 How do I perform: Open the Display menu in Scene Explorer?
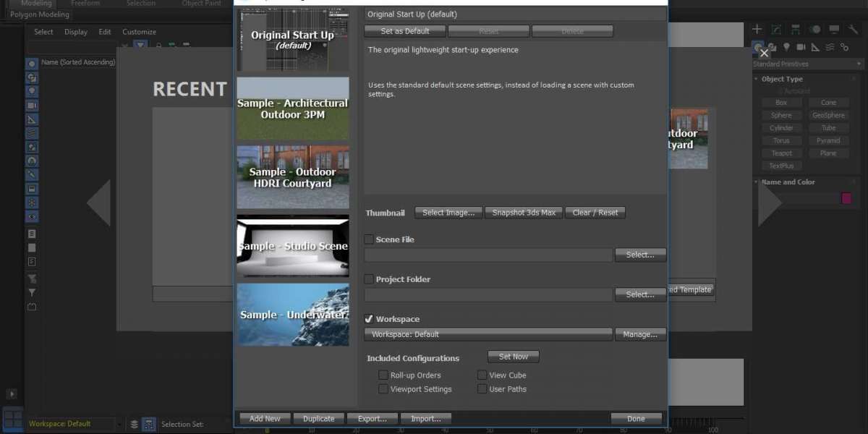tap(76, 32)
